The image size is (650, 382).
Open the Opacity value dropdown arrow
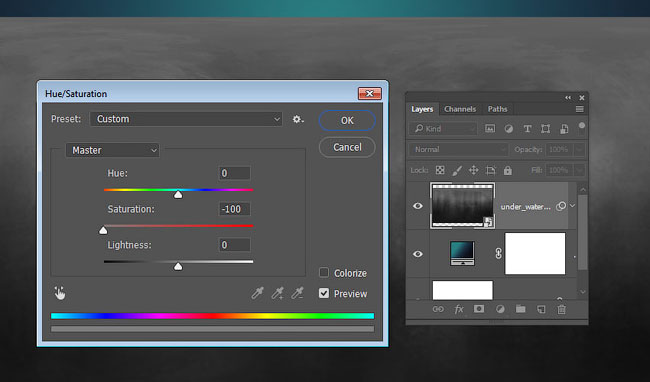(x=579, y=150)
